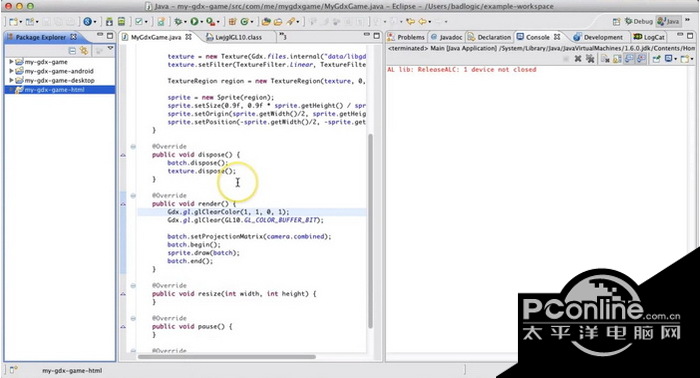Expand the my-gdx-game-desktop project
Image resolution: width=700 pixels, height=378 pixels.
[x=11, y=80]
